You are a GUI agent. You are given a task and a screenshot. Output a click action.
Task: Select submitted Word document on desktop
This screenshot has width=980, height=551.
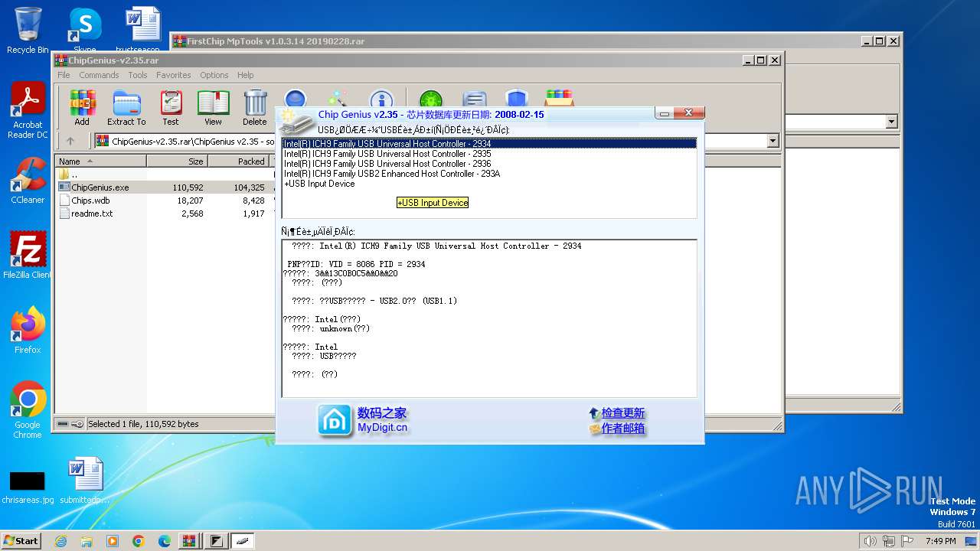click(x=85, y=481)
